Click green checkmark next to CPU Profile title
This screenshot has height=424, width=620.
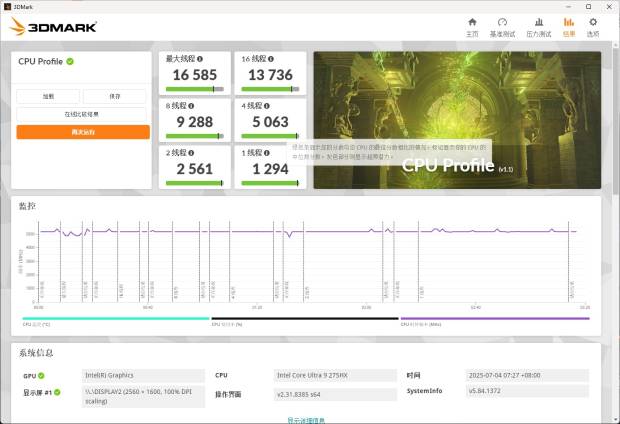click(70, 61)
